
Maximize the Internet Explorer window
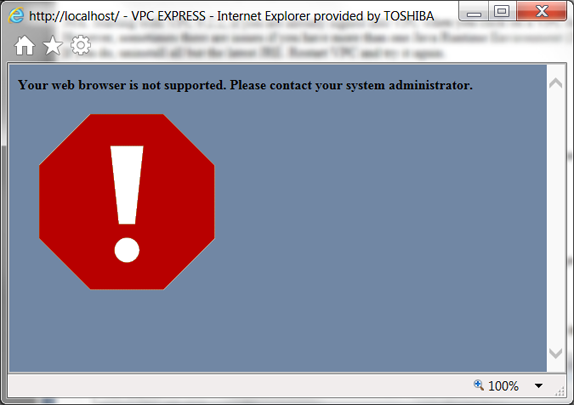(x=502, y=11)
